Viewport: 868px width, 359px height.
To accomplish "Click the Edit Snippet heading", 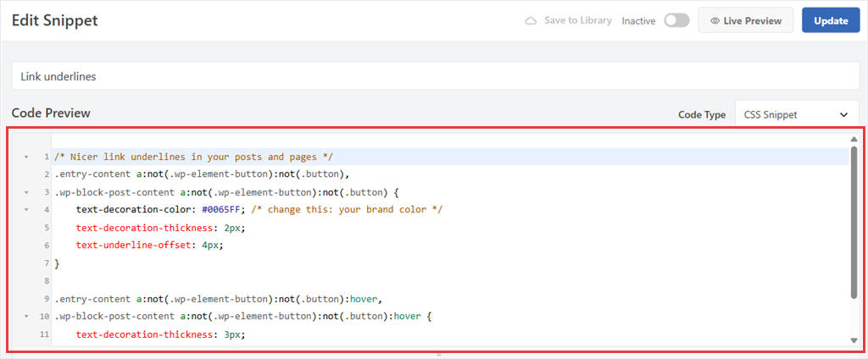I will tap(55, 20).
